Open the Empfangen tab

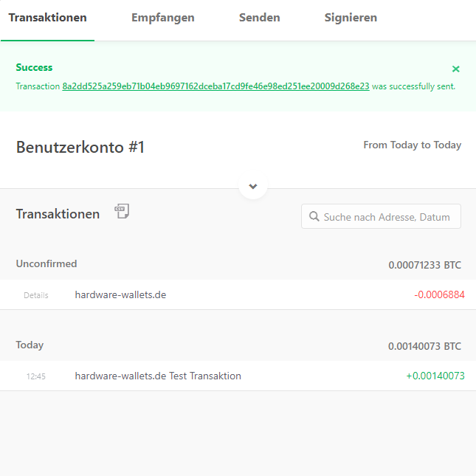coord(162,18)
